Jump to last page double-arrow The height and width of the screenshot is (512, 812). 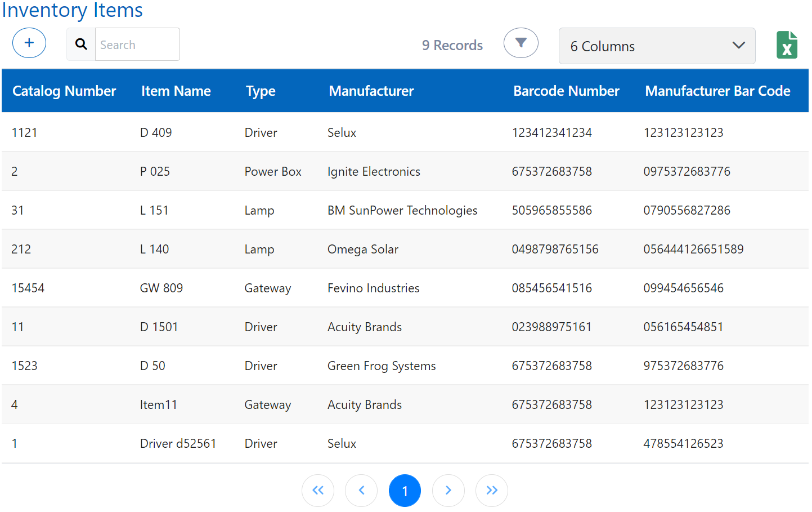coord(491,491)
